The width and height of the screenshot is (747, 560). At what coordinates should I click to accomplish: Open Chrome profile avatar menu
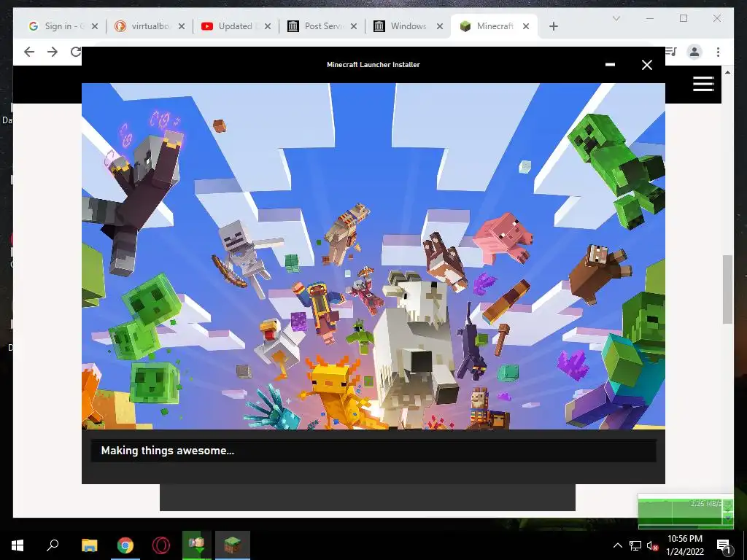694,52
